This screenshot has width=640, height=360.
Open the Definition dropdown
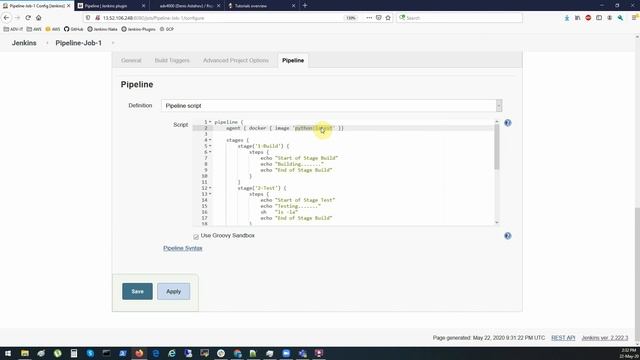[x=331, y=106]
